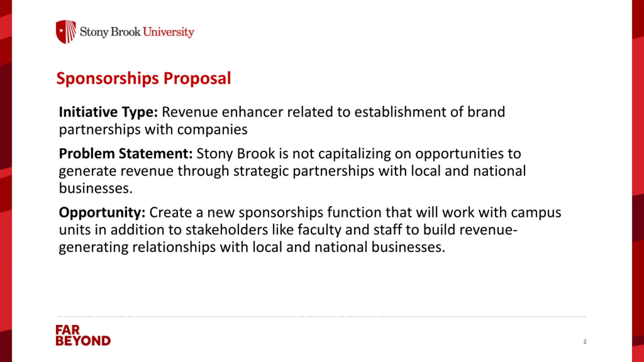This screenshot has height=362, width=644.
Task: Click the line starting 'generating relationships with local'
Action: 252,247
